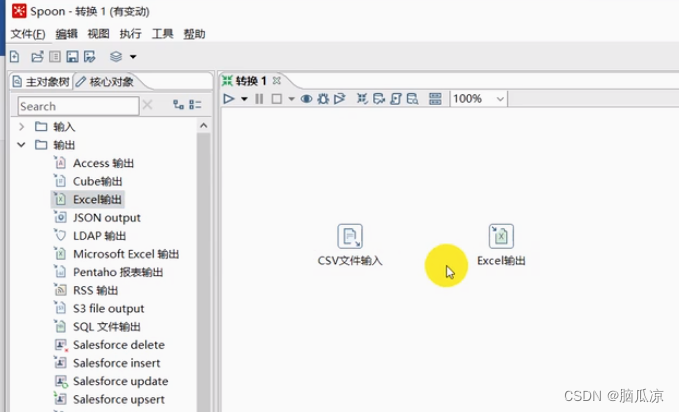679x412 pixels.
Task: Click the perspectives layers icon
Action: click(x=116, y=56)
